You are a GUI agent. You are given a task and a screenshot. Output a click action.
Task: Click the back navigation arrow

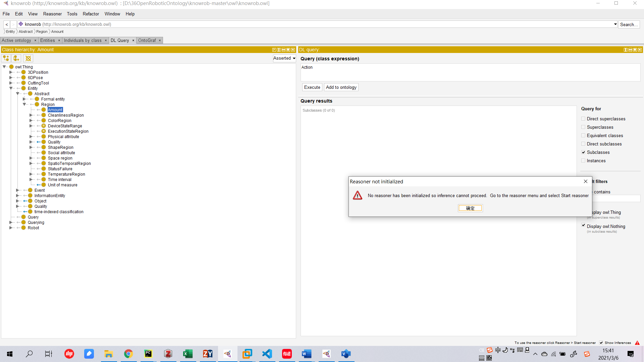coord(7,24)
